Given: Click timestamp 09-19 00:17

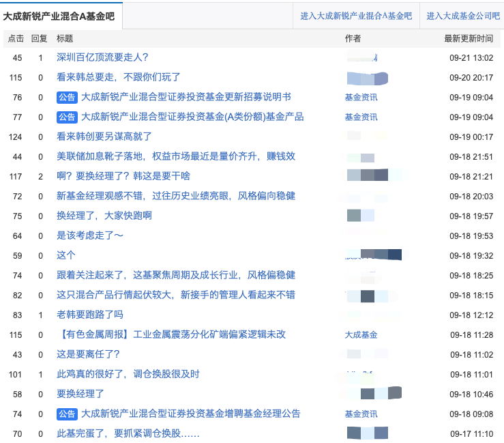Looking at the screenshot, I should pyautogui.click(x=471, y=137).
